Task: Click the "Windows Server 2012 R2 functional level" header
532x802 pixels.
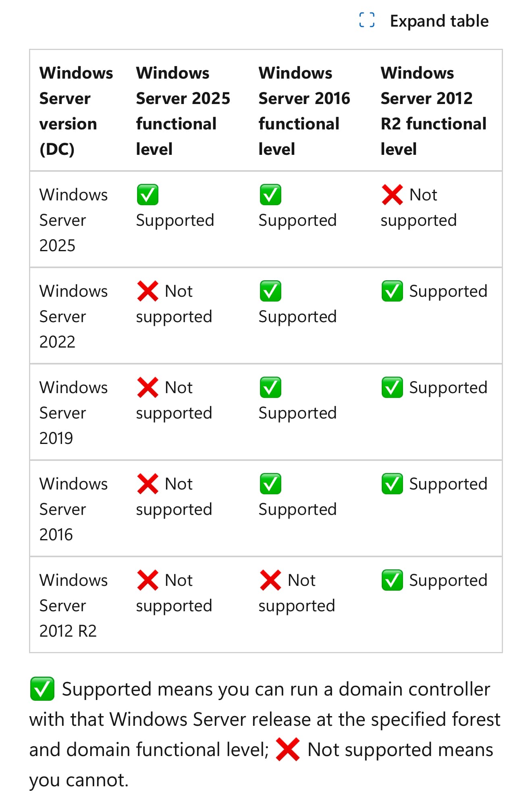Action: click(433, 111)
